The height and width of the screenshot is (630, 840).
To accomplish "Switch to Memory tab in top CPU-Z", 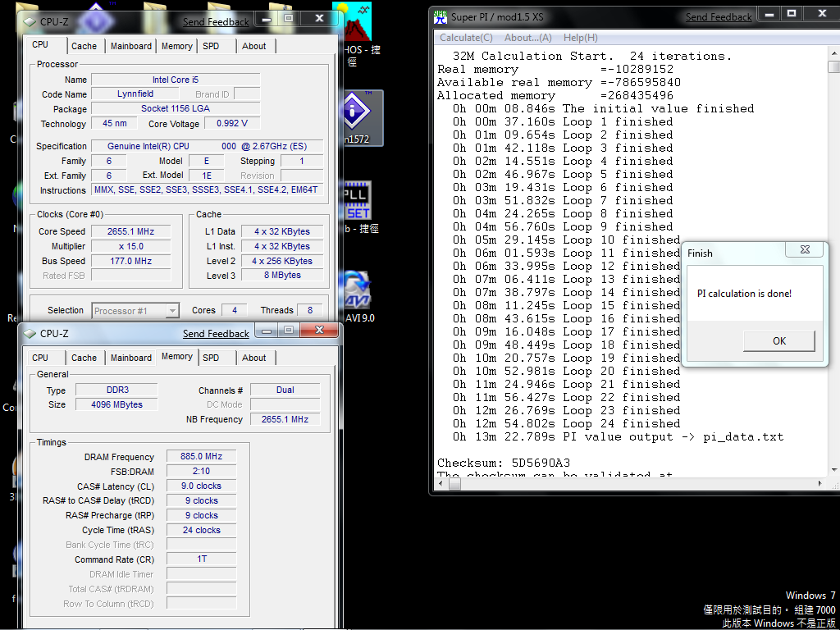I will [x=177, y=46].
